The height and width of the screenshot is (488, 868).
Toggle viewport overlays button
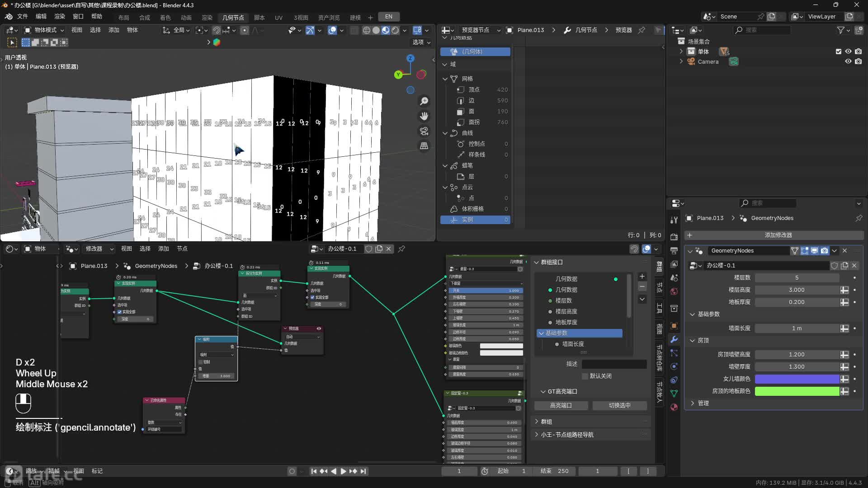[x=332, y=30]
